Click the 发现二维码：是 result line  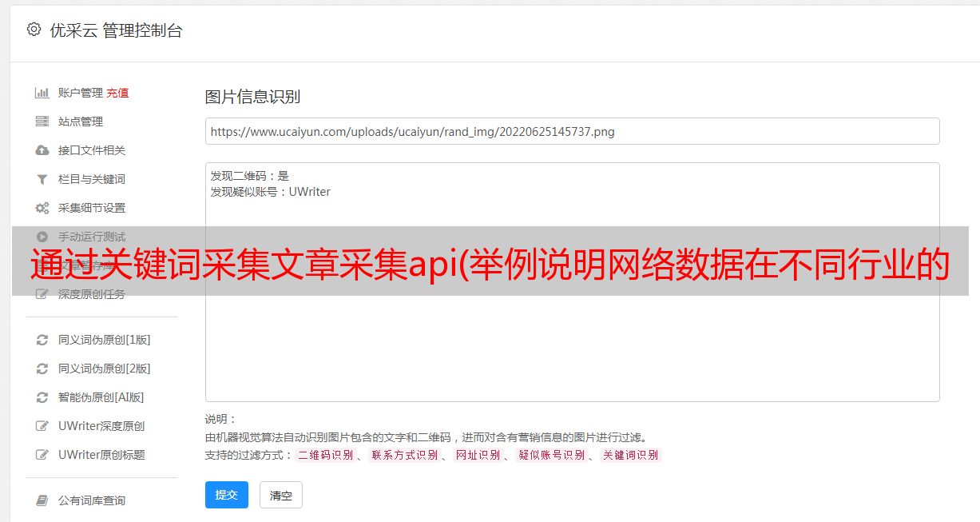(249, 176)
